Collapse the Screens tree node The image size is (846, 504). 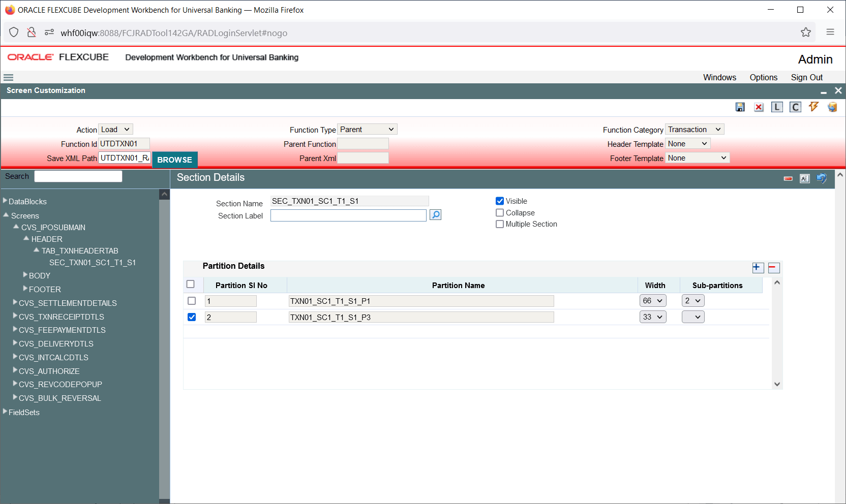[6, 215]
